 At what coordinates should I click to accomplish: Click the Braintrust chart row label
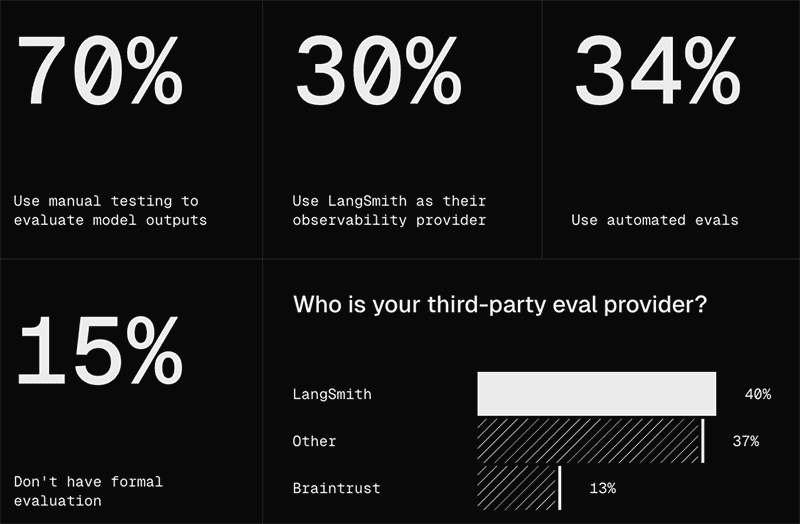click(336, 488)
